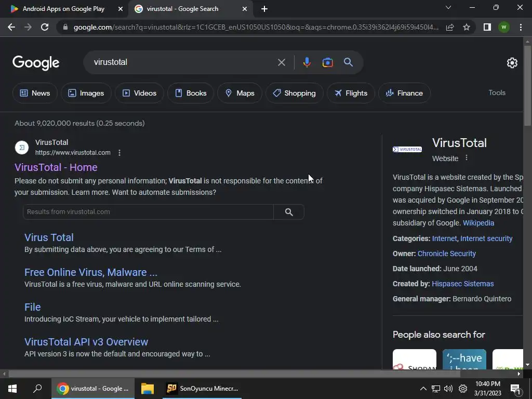
Task: Click the Chrome address bar URL
Action: (x=256, y=27)
